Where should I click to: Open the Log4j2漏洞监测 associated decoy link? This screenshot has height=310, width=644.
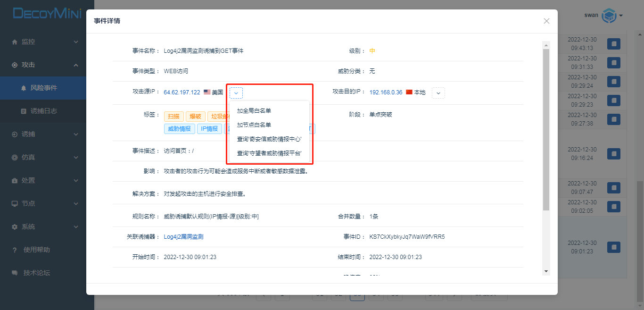(x=183, y=237)
